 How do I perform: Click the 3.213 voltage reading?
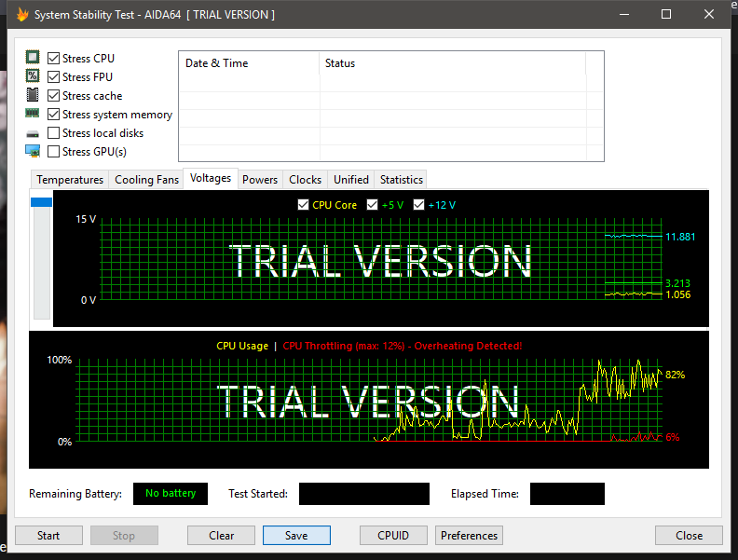pyautogui.click(x=677, y=283)
